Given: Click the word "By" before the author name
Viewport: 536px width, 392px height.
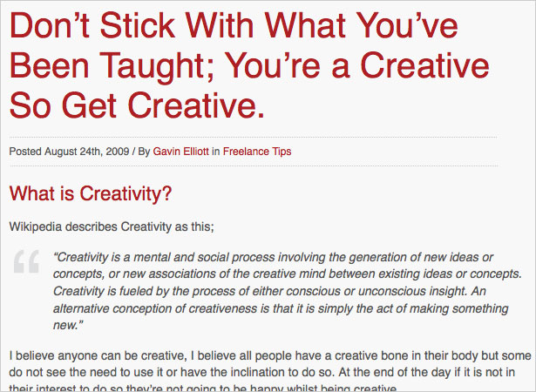Looking at the screenshot, I should pyautogui.click(x=144, y=152).
